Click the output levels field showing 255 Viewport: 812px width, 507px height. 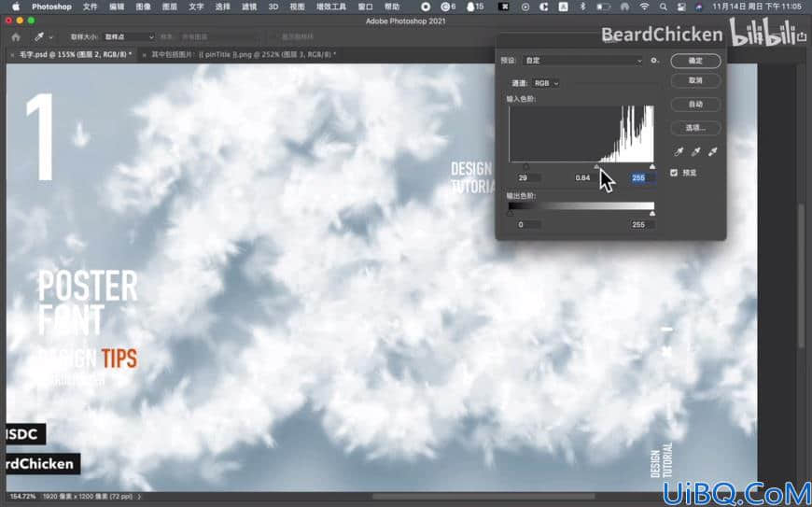point(643,224)
